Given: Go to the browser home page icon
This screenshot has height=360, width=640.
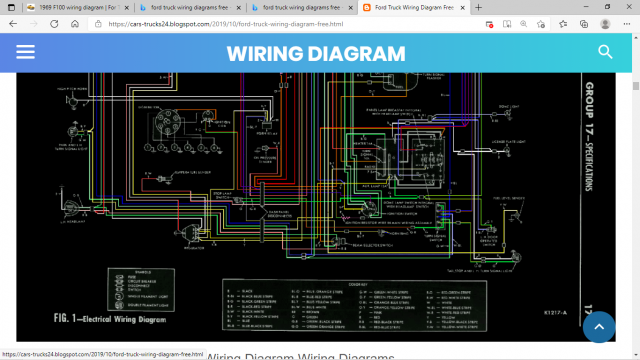Looking at the screenshot, I should (x=75, y=24).
